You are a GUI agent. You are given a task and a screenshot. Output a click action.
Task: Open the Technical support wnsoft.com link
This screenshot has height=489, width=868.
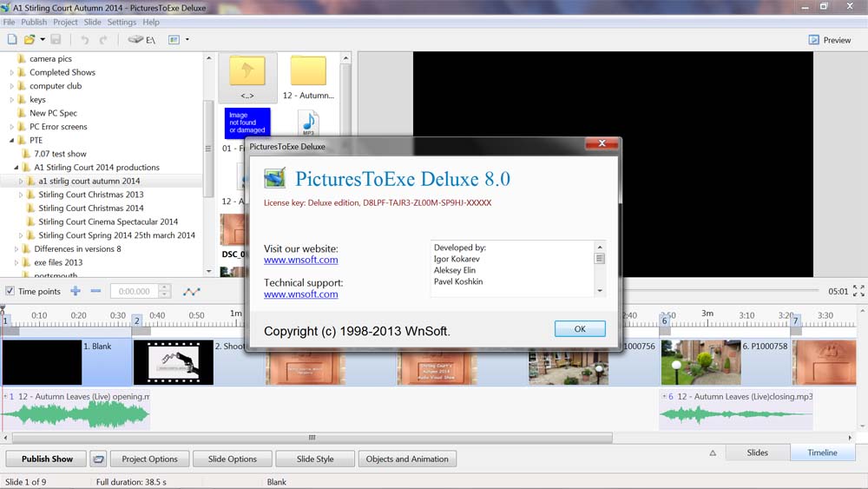300,294
